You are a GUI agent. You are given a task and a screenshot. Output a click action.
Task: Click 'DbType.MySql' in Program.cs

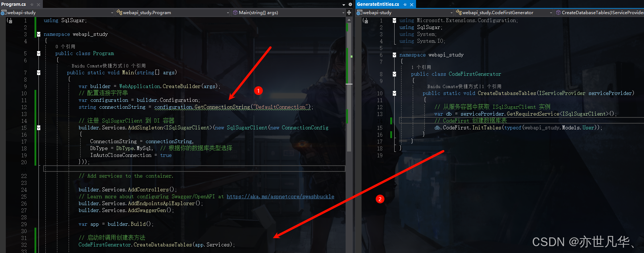point(134,148)
